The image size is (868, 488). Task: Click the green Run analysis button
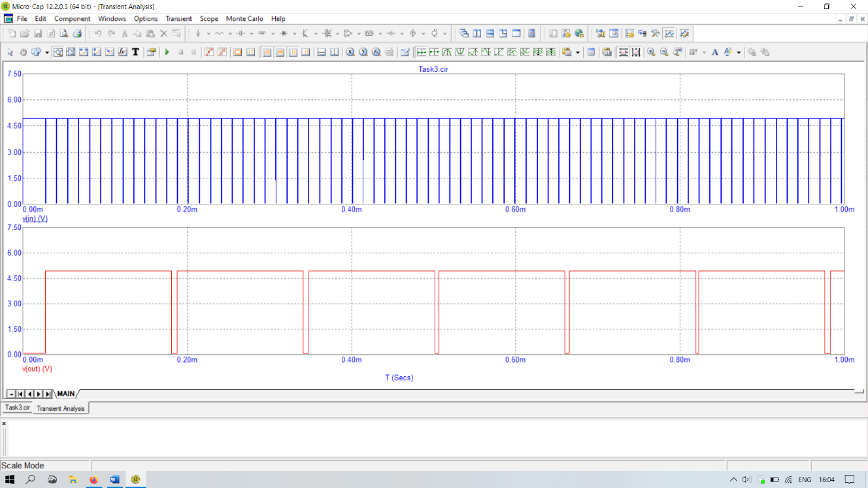[x=167, y=52]
